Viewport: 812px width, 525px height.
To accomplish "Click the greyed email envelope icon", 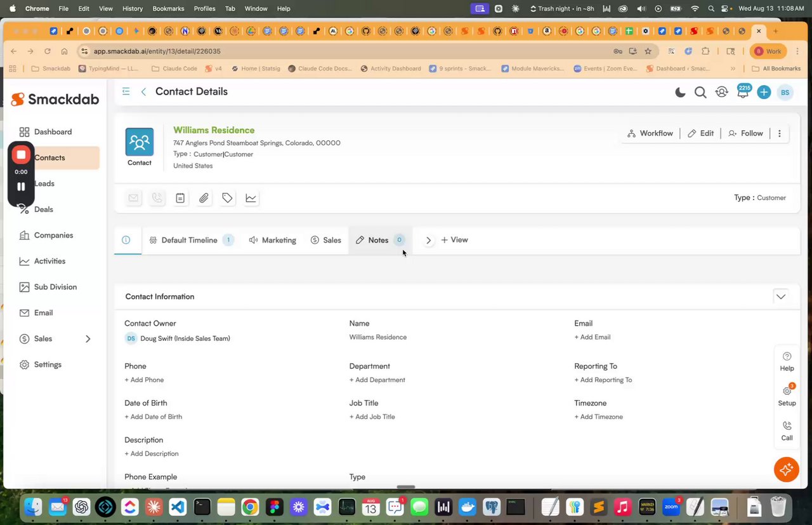I will [133, 198].
